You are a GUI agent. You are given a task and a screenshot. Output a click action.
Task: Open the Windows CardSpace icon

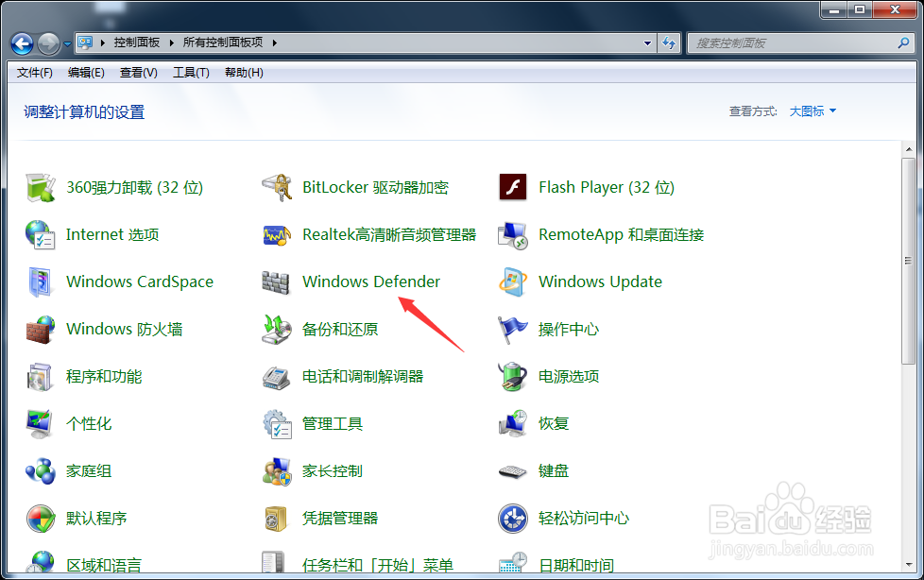pos(41,281)
